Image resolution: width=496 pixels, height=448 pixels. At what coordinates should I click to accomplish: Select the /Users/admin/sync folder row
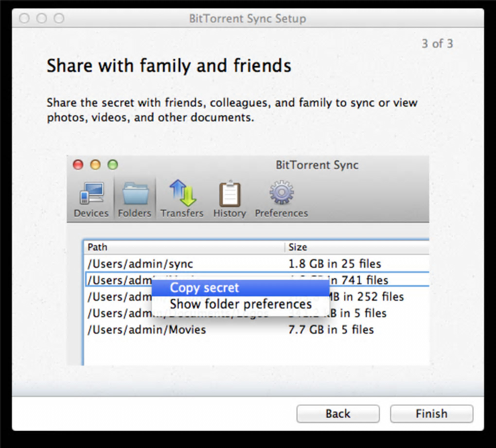257,264
